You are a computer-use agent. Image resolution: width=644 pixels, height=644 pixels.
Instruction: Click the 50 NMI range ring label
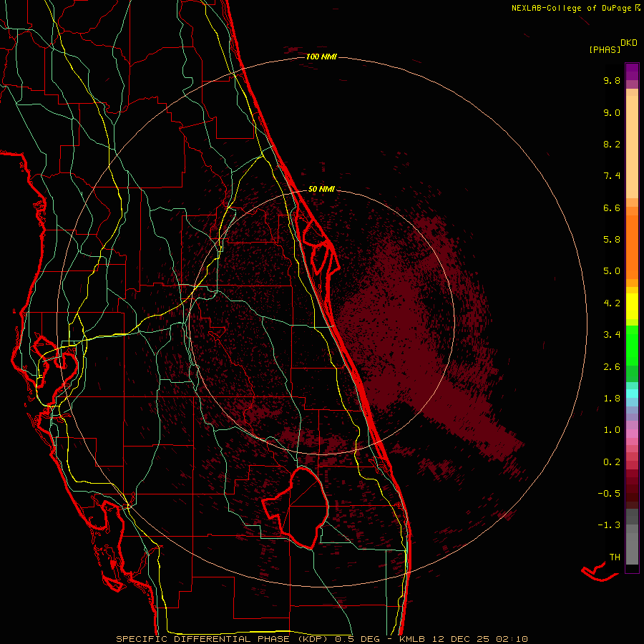tap(321, 189)
